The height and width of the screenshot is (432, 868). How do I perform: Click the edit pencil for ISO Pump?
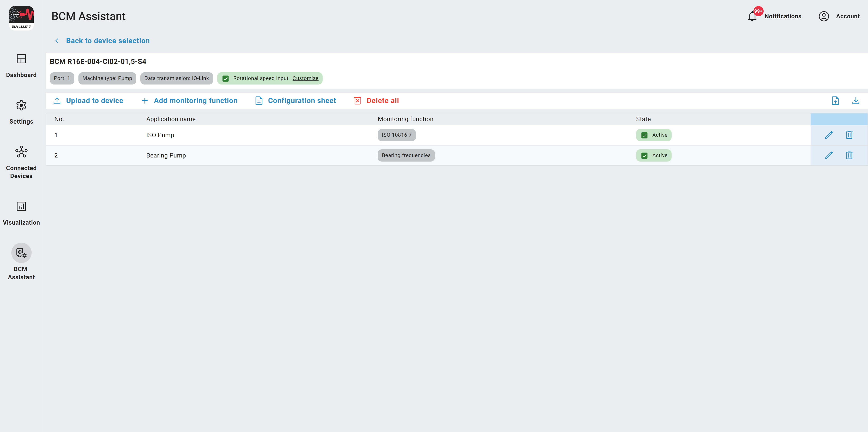[829, 135]
